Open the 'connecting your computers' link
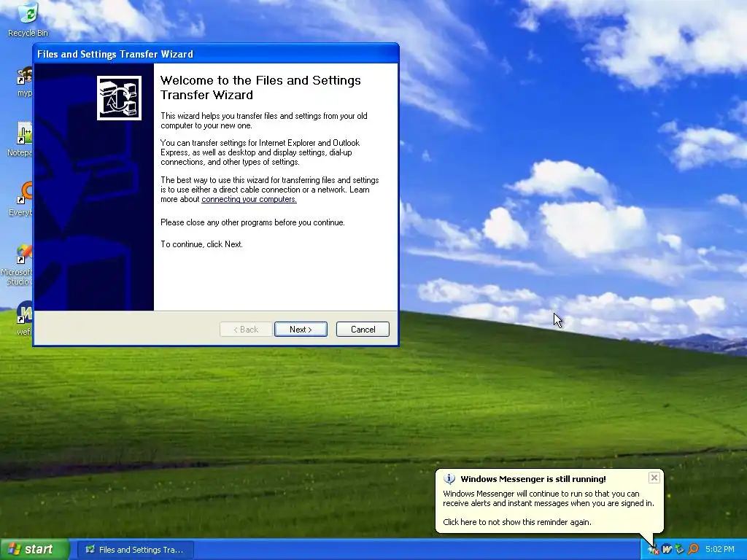Image resolution: width=747 pixels, height=560 pixels. (249, 200)
